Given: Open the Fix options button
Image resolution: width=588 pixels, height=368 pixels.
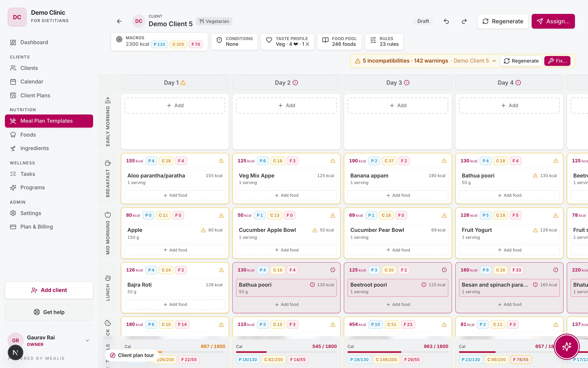Looking at the screenshot, I should [557, 61].
